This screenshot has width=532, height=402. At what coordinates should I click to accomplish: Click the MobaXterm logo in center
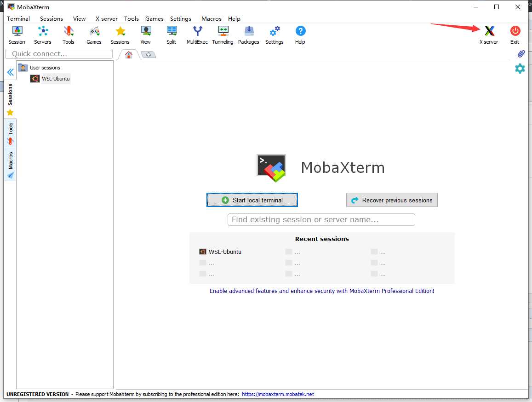271,168
